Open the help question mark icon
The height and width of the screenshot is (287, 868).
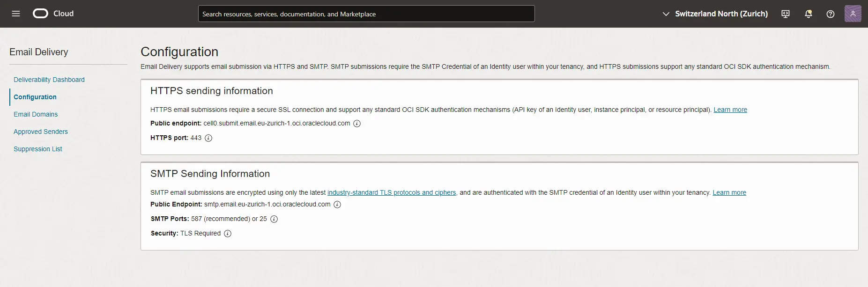coord(831,14)
